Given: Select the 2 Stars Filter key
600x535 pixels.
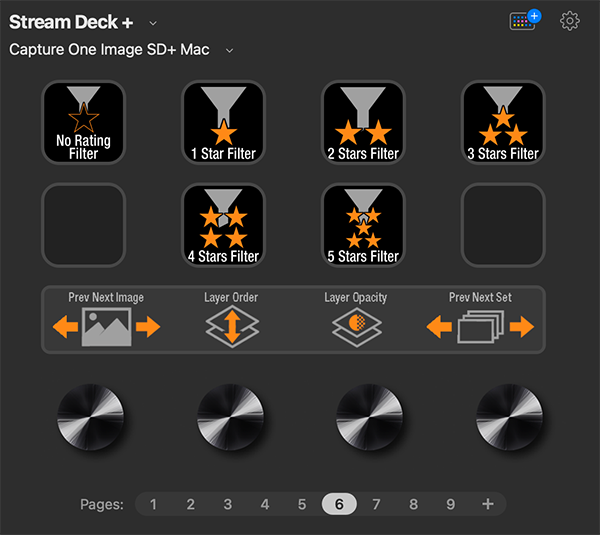Looking at the screenshot, I should coord(363,122).
